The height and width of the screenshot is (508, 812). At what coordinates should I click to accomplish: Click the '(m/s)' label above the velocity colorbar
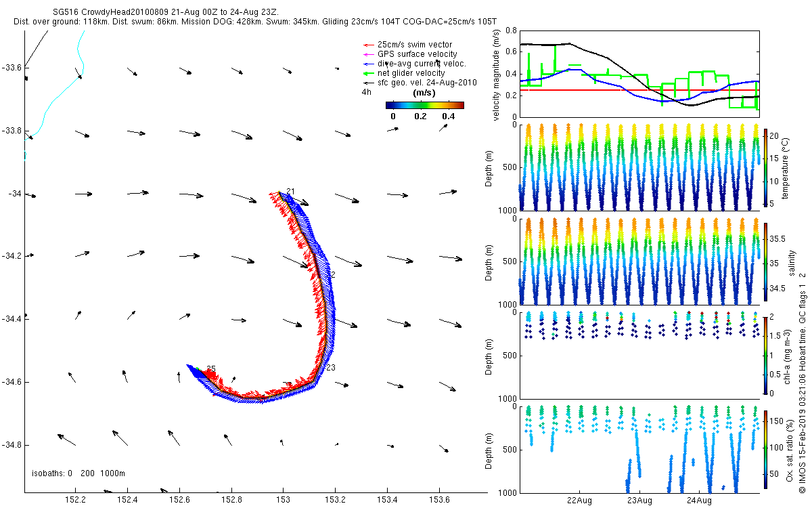[x=424, y=93]
